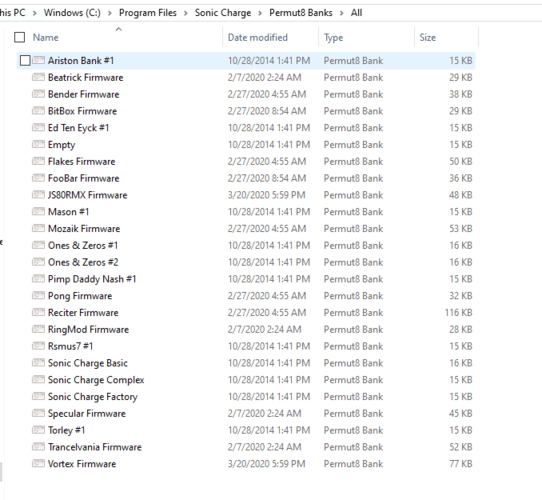
Task: Click the RingMod Firmware file icon
Action: [x=38, y=329]
